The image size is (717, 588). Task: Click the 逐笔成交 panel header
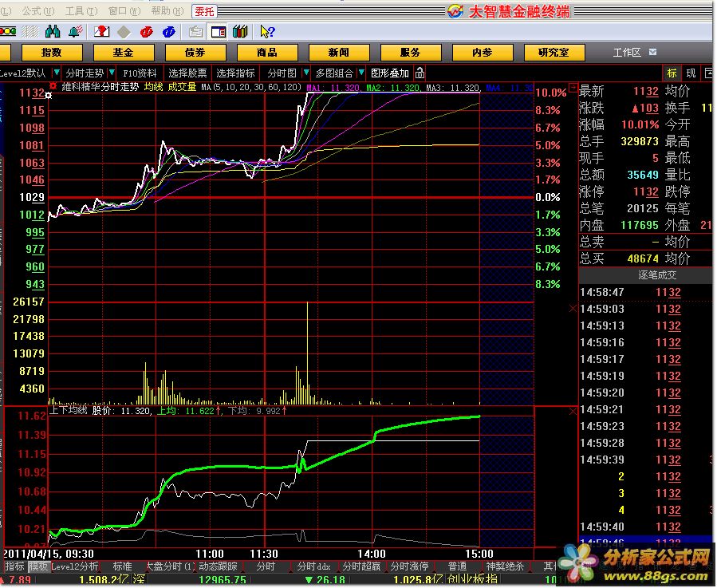pyautogui.click(x=645, y=275)
